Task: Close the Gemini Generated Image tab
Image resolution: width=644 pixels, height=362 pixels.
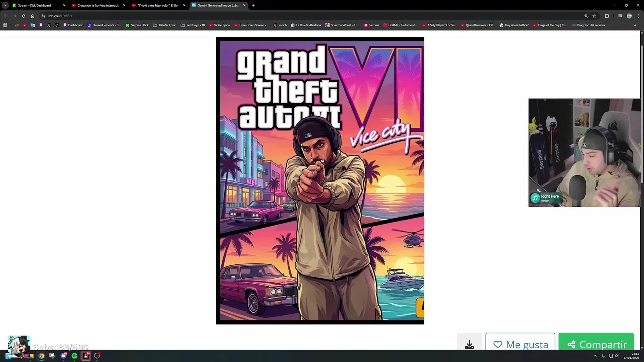Action: tap(244, 5)
